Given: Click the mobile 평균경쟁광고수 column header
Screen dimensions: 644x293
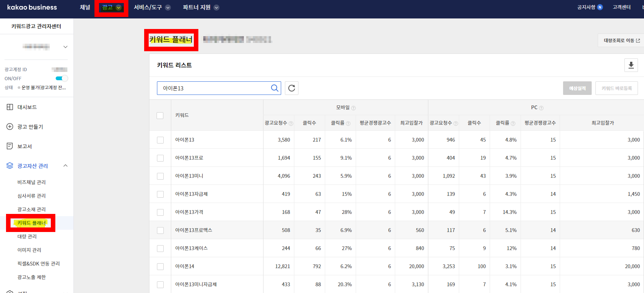Looking at the screenshot, I should pos(375,123).
